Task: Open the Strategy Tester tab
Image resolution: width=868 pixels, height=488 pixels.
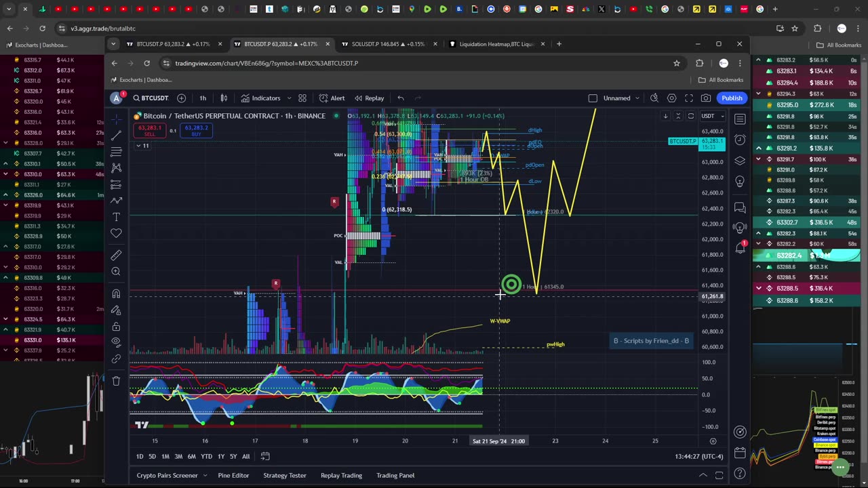Action: [284, 475]
